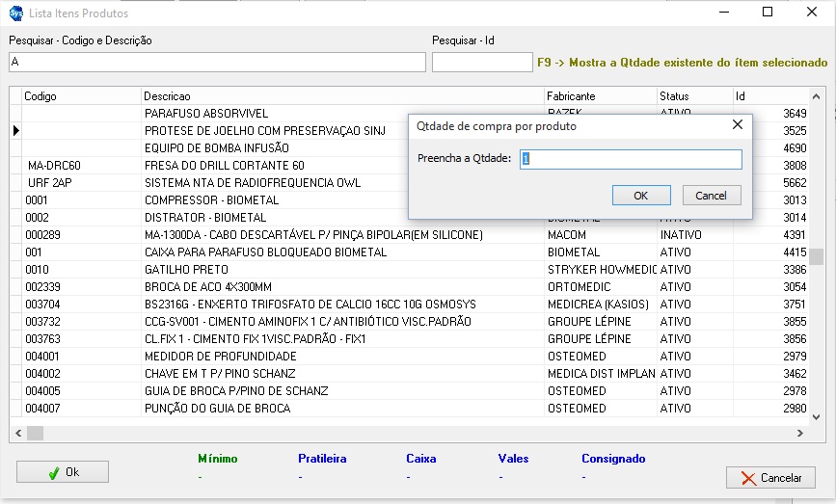Sort by the Descricao column header

(341, 96)
